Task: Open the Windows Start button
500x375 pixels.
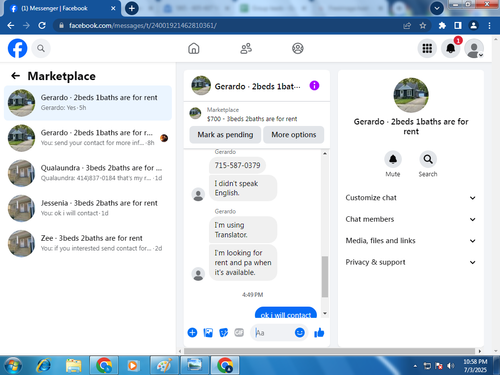Action: coord(13,366)
